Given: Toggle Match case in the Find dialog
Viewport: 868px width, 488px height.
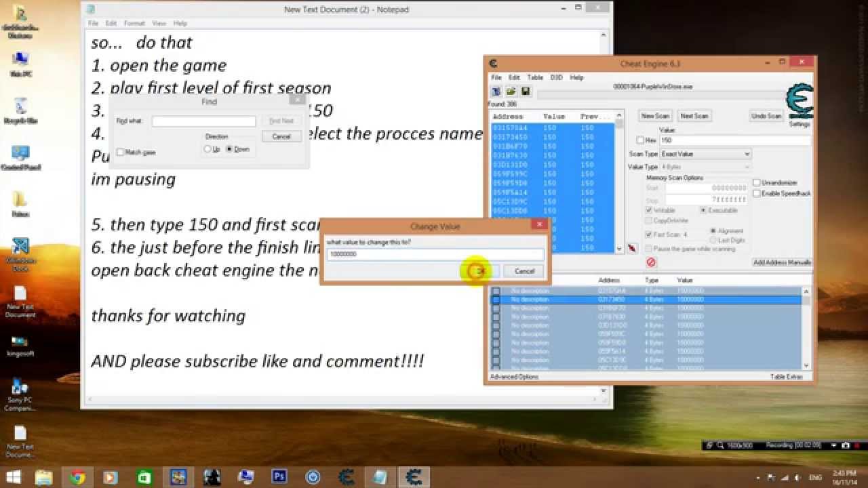Looking at the screenshot, I should [x=121, y=152].
